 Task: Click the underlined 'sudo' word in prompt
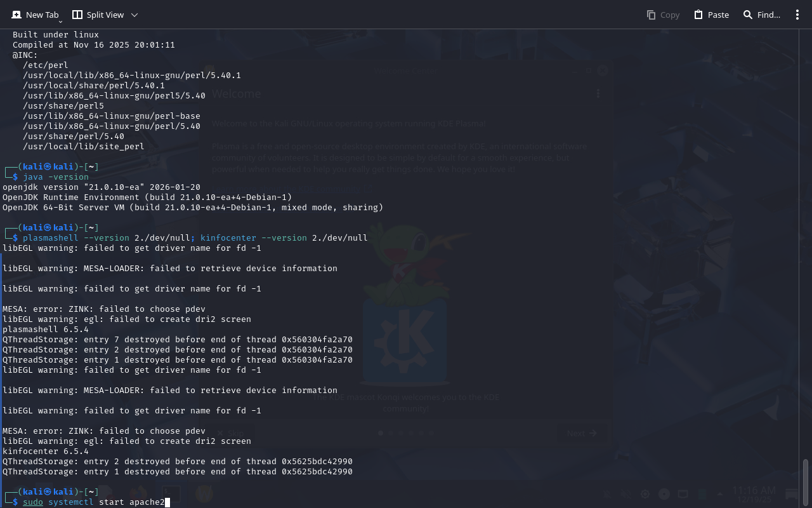tap(33, 502)
